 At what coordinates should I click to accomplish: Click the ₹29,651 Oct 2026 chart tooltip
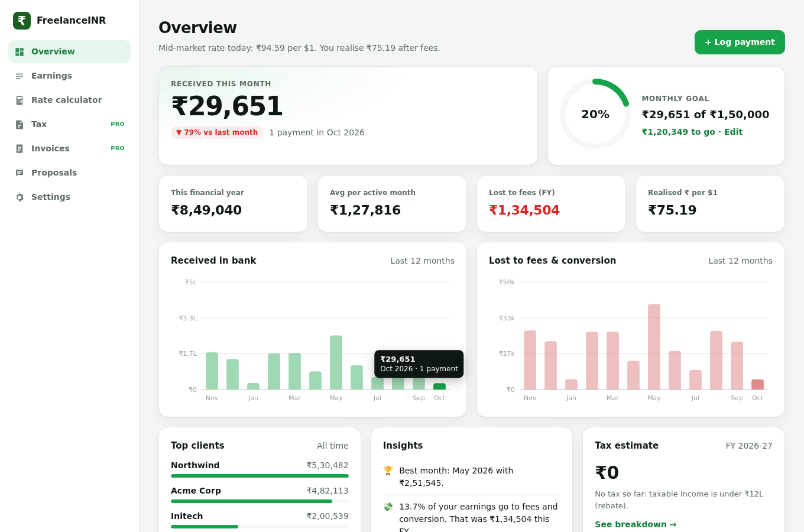(419, 364)
